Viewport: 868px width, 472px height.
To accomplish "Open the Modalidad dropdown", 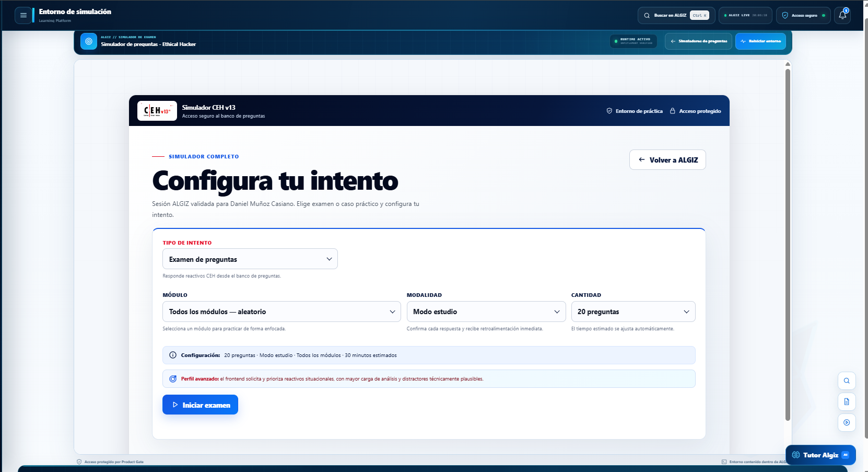I will (x=486, y=312).
